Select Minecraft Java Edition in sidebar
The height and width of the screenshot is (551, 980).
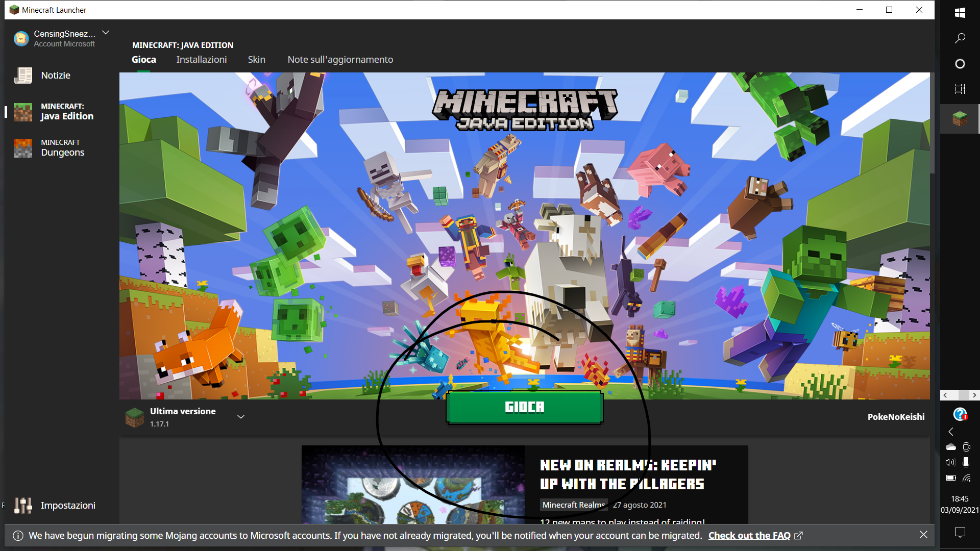[66, 112]
